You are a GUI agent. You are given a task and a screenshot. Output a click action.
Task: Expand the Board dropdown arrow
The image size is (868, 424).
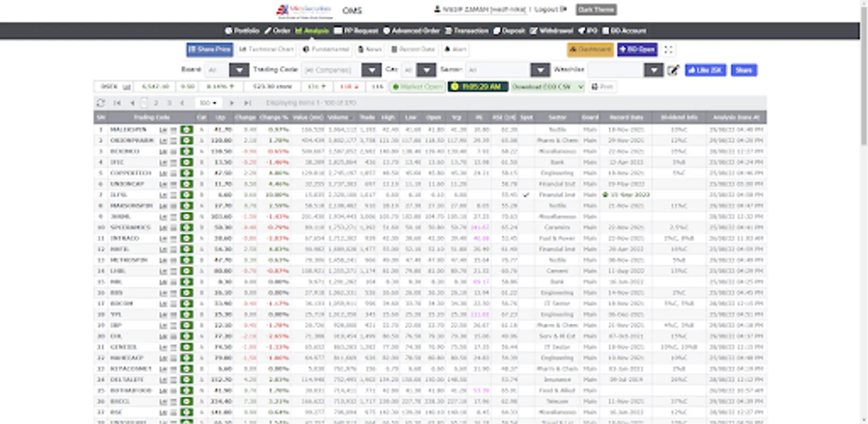coord(239,70)
